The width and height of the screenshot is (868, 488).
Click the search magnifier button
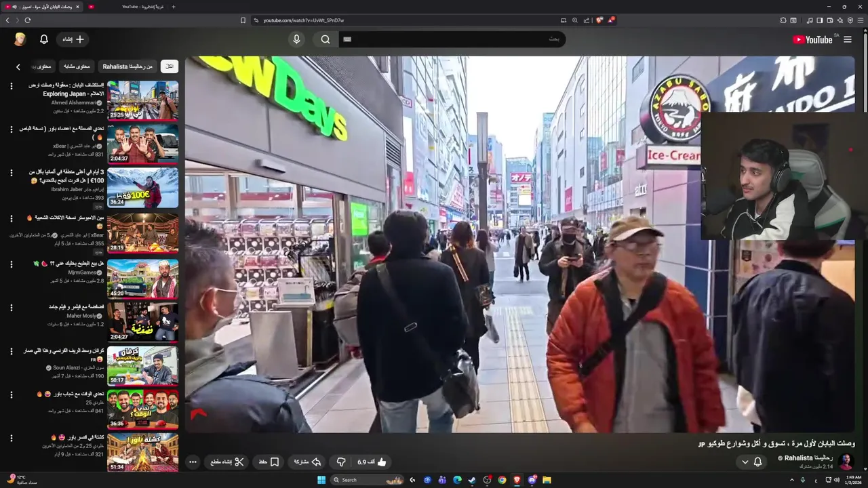[325, 39]
